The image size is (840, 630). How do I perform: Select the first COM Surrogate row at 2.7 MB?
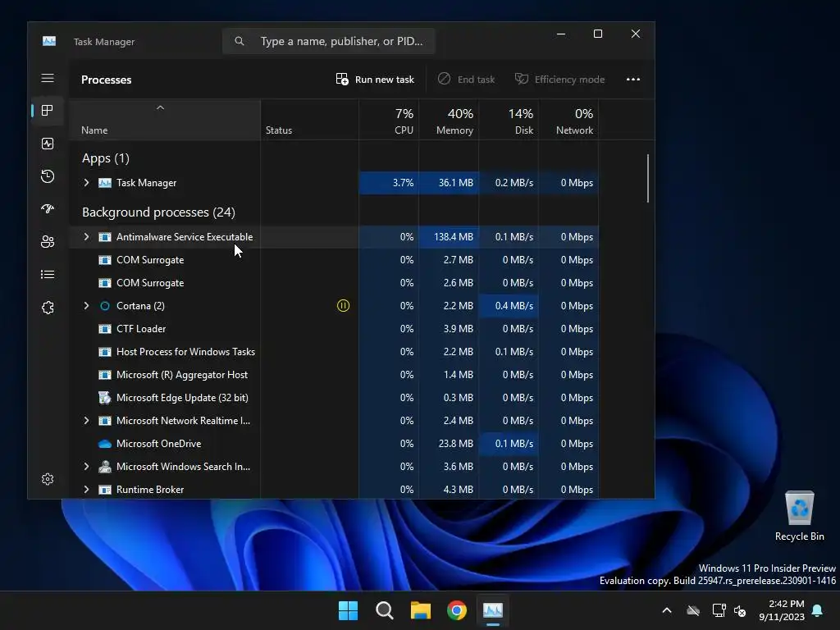coord(335,260)
